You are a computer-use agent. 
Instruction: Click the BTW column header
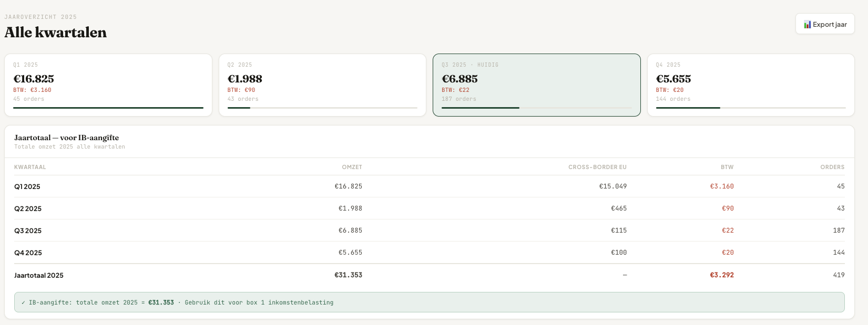tap(727, 167)
